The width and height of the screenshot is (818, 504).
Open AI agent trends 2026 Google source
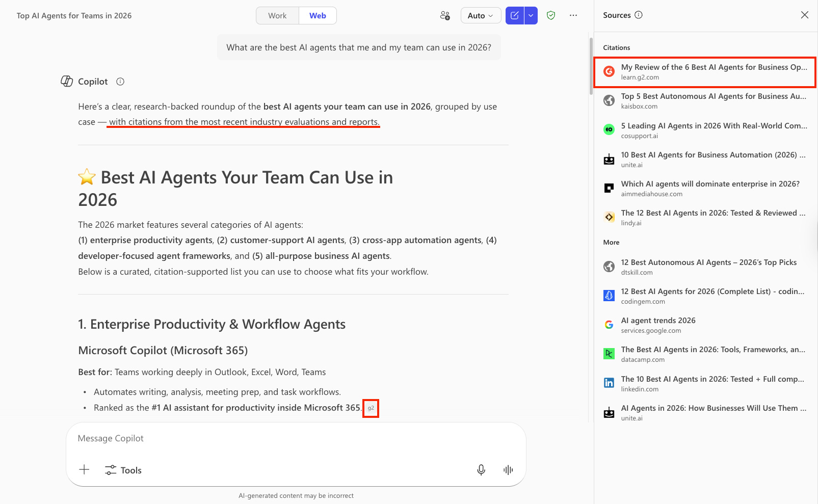coord(705,325)
